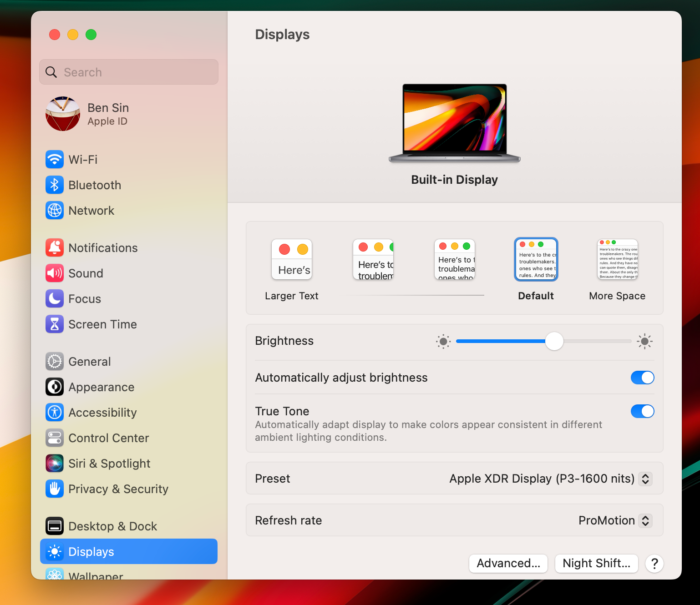The width and height of the screenshot is (700, 605).
Task: Click the maximum brightness sun icon
Action: point(644,341)
